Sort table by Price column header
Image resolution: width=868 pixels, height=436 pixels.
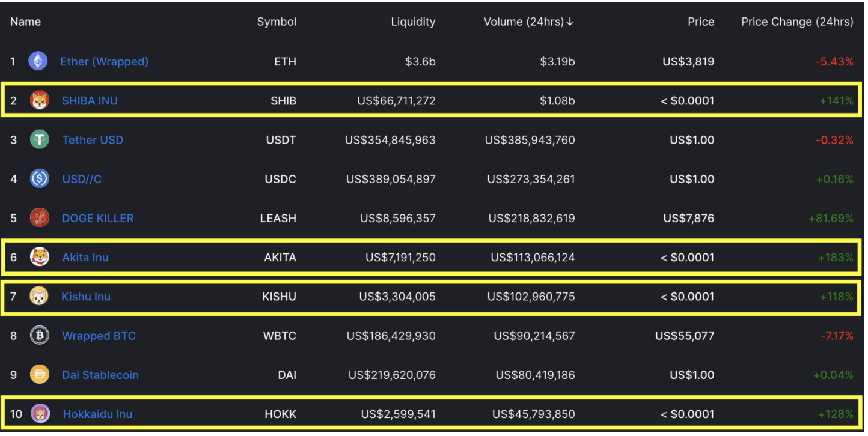tap(701, 22)
